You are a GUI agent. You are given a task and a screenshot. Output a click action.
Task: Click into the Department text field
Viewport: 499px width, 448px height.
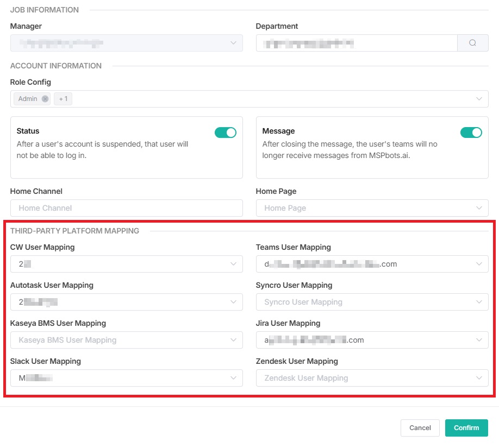(x=356, y=43)
